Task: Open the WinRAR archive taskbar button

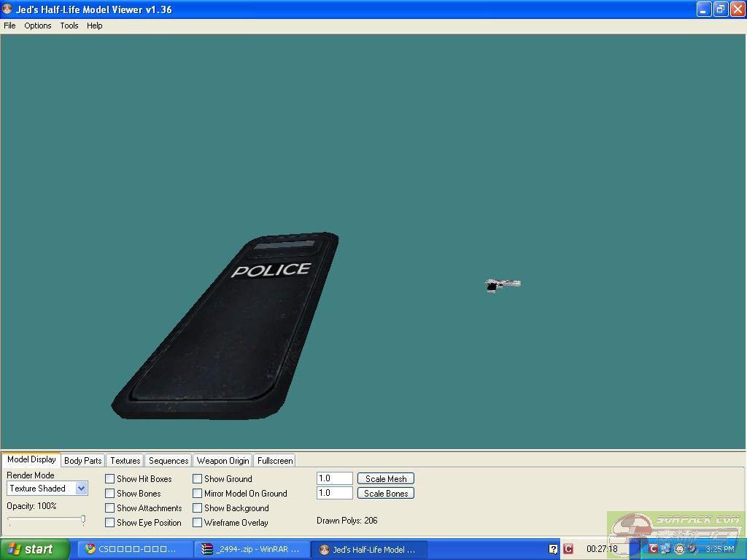Action: [252, 549]
